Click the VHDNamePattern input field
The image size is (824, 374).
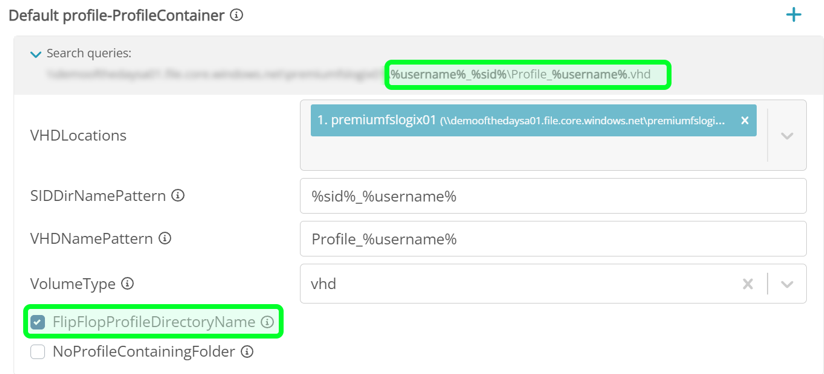553,239
